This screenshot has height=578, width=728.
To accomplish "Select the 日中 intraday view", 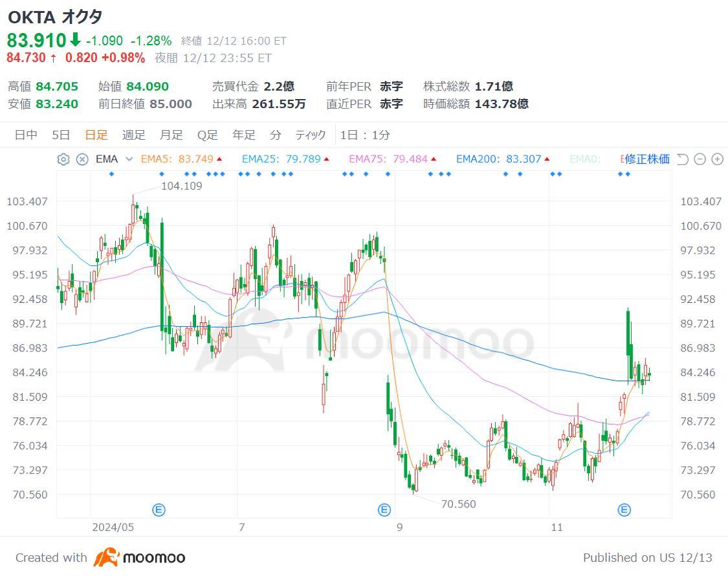I will coord(26,135).
